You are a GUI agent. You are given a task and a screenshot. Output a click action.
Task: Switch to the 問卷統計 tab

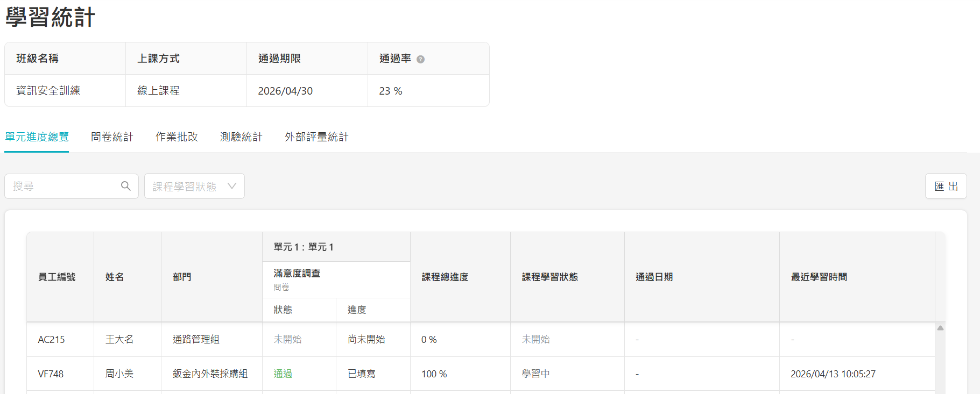coord(112,137)
